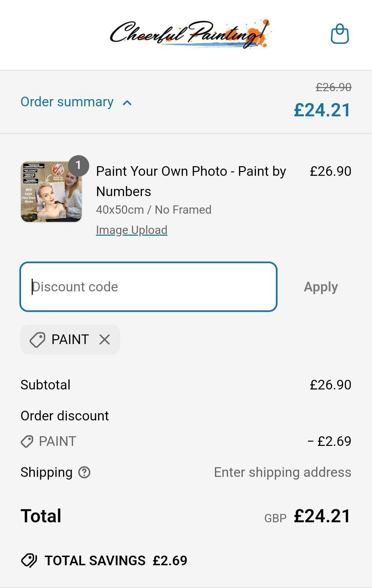
Task: Click the shipping help question mark icon
Action: (84, 472)
